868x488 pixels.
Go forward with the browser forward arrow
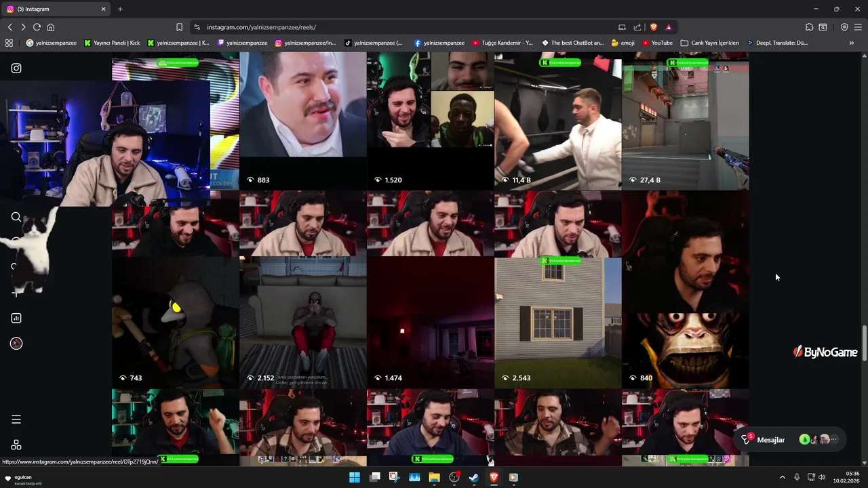coord(23,27)
